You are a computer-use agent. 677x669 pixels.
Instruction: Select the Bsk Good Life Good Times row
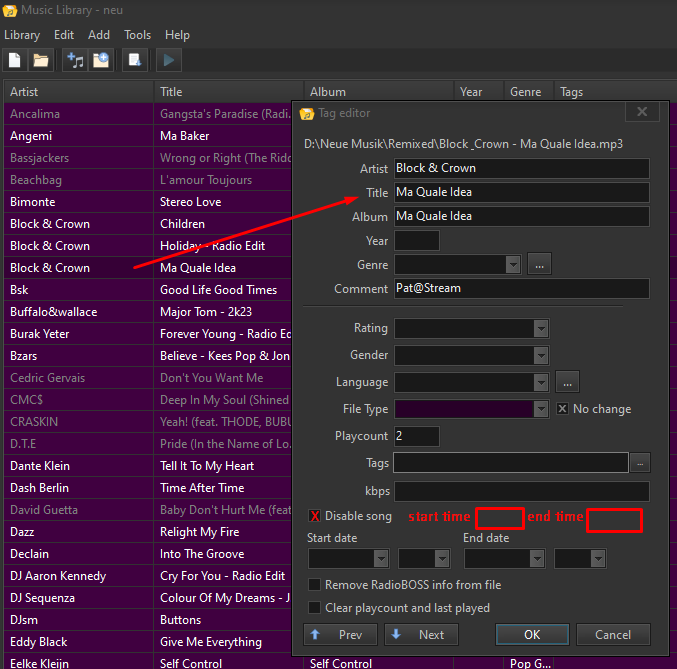coord(148,290)
